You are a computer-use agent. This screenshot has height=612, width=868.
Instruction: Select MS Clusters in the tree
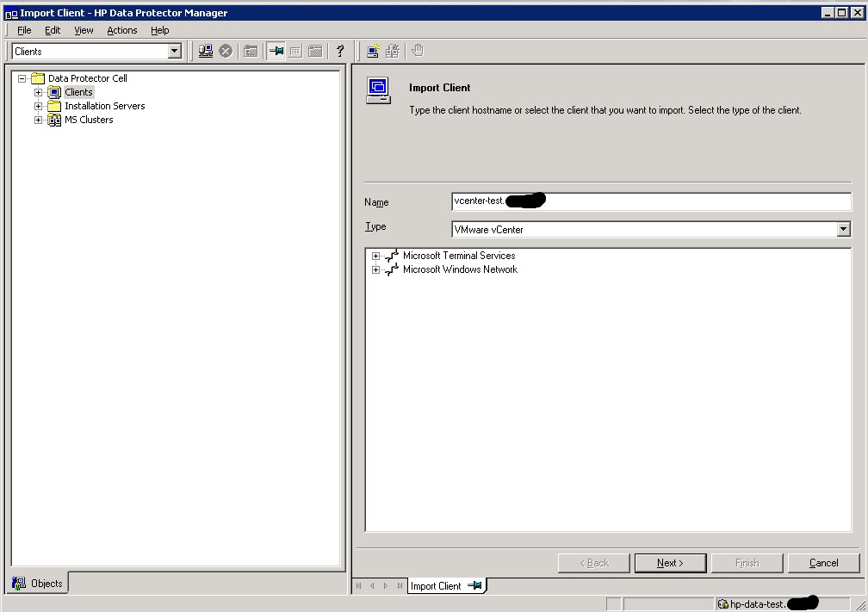pyautogui.click(x=89, y=120)
